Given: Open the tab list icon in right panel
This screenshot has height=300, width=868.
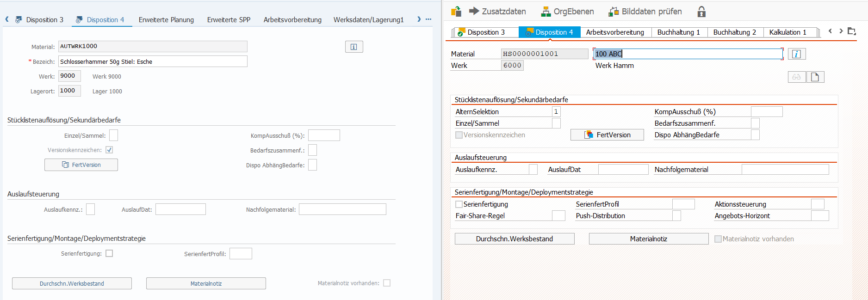Looking at the screenshot, I should pyautogui.click(x=852, y=31).
